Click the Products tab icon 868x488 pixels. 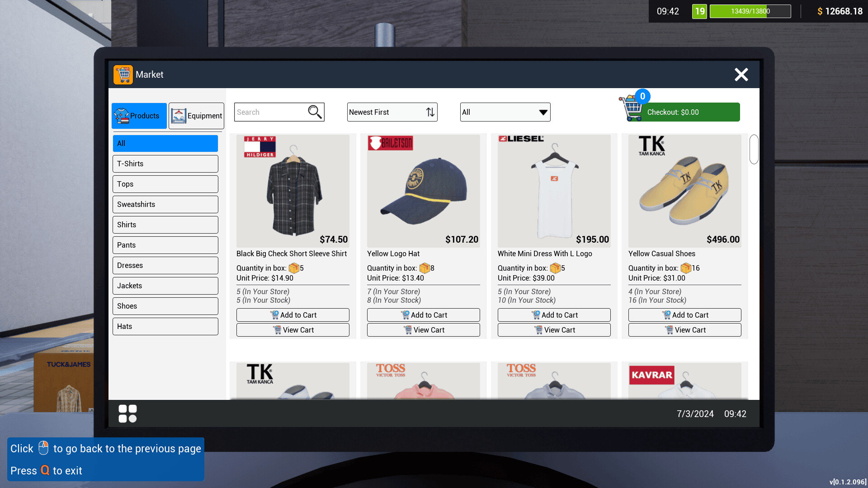tap(122, 116)
